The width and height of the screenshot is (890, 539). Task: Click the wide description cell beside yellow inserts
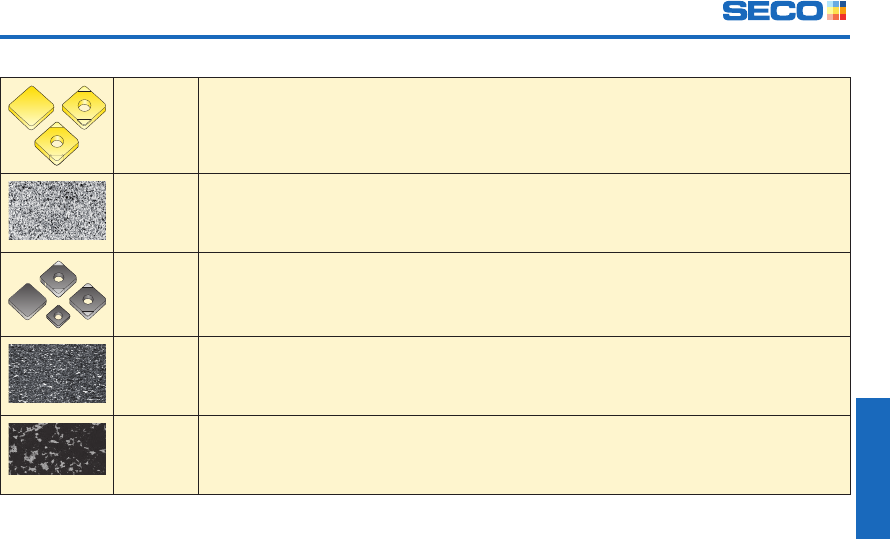tap(524, 125)
